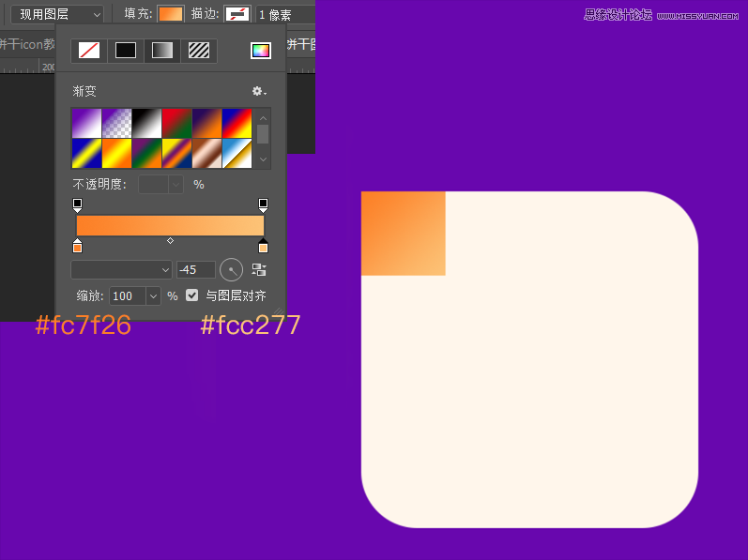
Task: Toggle the align with layer checkbox
Action: point(191,295)
